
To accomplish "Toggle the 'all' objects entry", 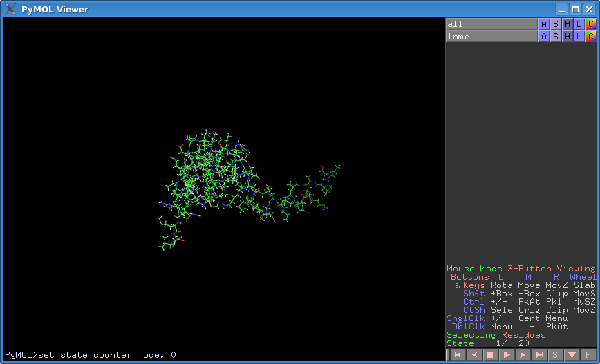I will [x=491, y=24].
